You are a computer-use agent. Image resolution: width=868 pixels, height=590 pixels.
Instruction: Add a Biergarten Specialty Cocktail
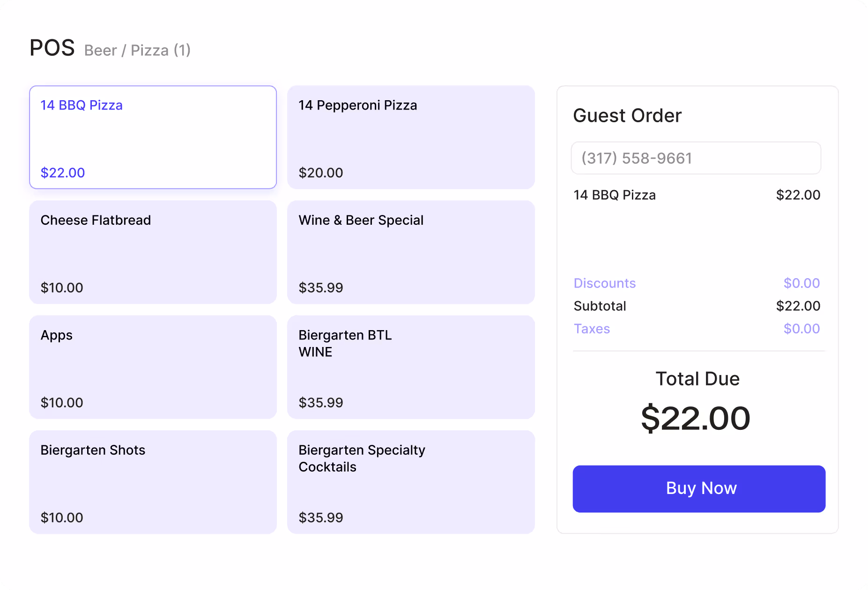(x=411, y=482)
